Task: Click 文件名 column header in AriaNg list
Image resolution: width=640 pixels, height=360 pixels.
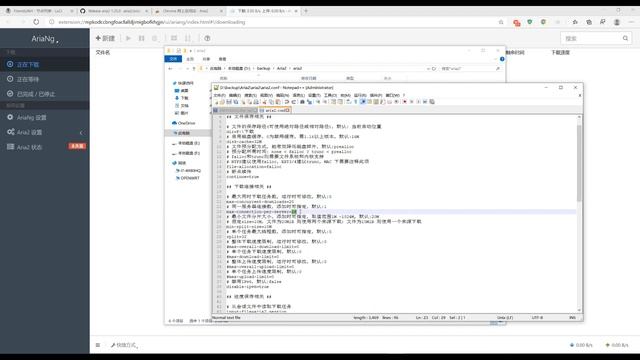Action: [x=103, y=53]
